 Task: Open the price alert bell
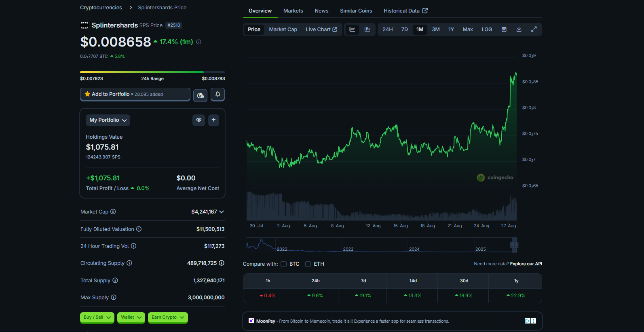click(x=217, y=94)
